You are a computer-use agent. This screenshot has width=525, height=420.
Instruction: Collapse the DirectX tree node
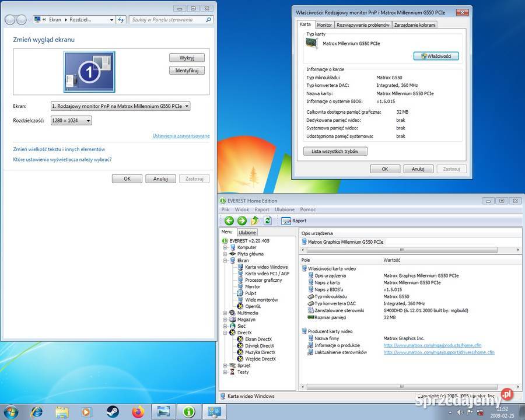pyautogui.click(x=225, y=332)
